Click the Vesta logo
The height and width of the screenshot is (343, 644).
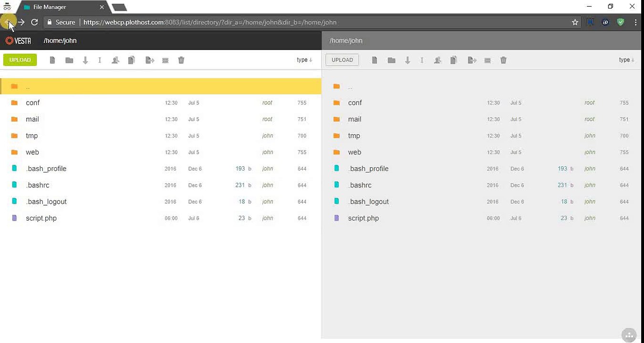pyautogui.click(x=18, y=40)
